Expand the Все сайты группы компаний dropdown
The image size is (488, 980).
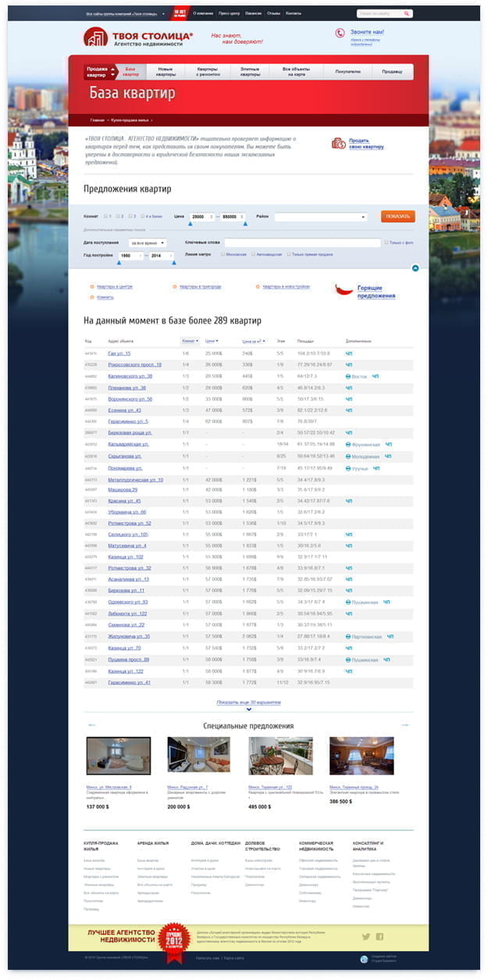125,13
